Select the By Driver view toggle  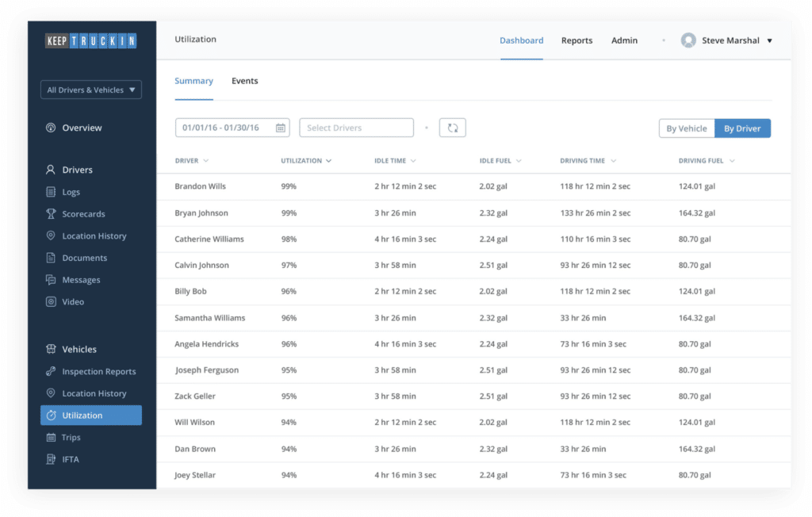742,128
